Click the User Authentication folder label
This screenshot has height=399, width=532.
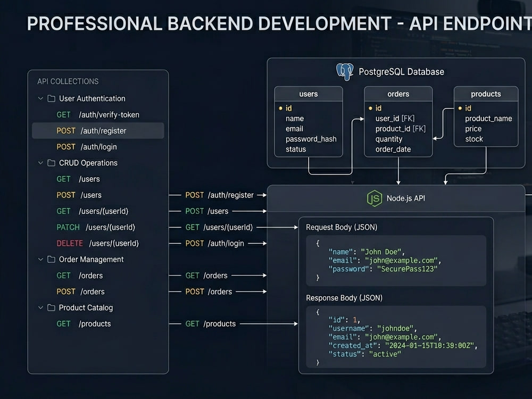pos(92,98)
